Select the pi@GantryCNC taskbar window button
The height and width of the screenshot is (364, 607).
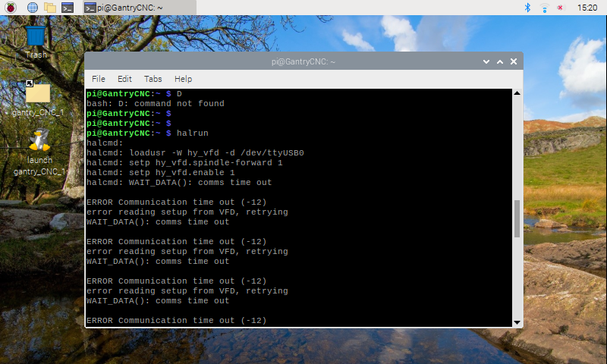140,8
